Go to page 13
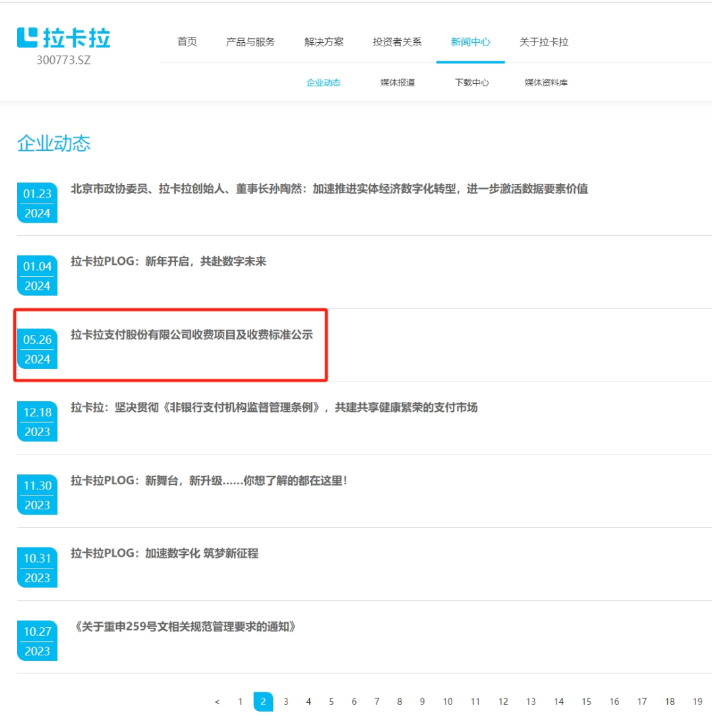Viewport: 712px width, 728px height. 531,702
